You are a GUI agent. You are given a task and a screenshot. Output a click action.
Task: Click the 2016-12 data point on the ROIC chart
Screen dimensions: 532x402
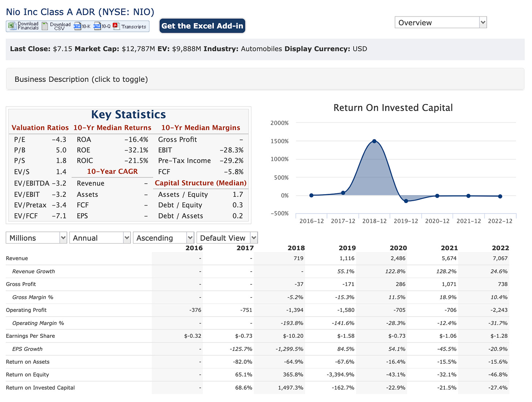pos(311,195)
